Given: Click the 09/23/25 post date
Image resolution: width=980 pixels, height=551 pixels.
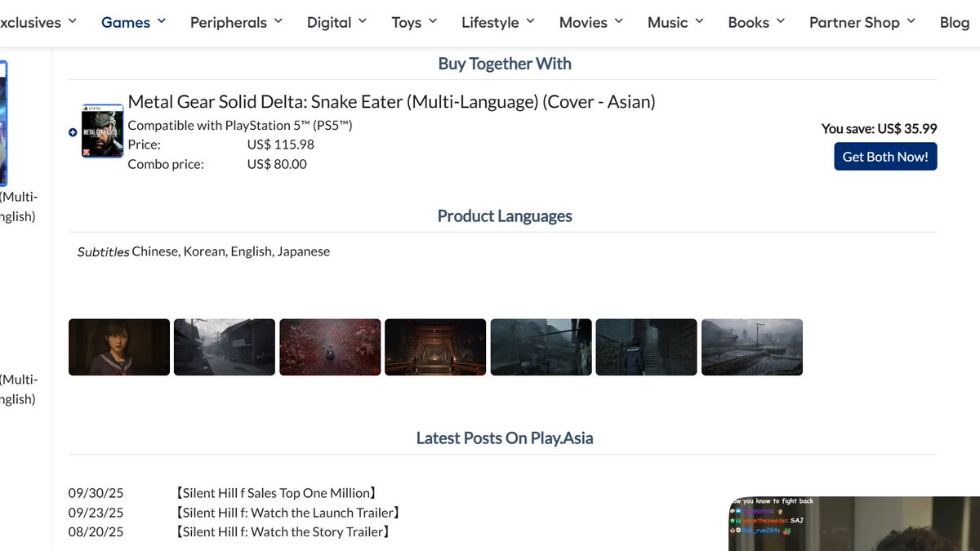Looking at the screenshot, I should click(96, 513).
